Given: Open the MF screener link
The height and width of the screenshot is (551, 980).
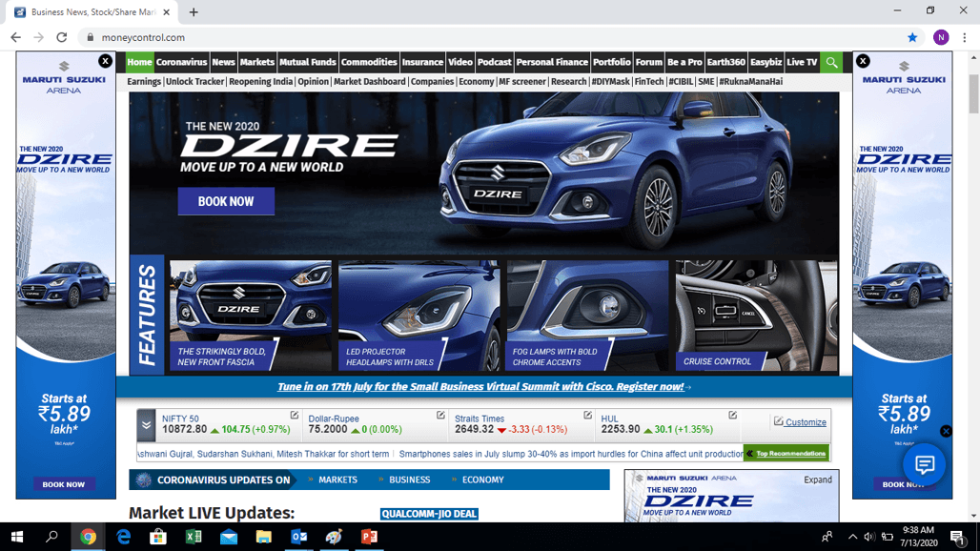Looking at the screenshot, I should [522, 81].
